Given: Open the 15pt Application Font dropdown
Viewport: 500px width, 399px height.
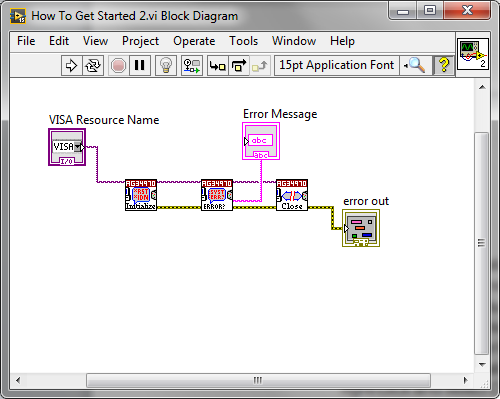Looking at the screenshot, I should [337, 65].
